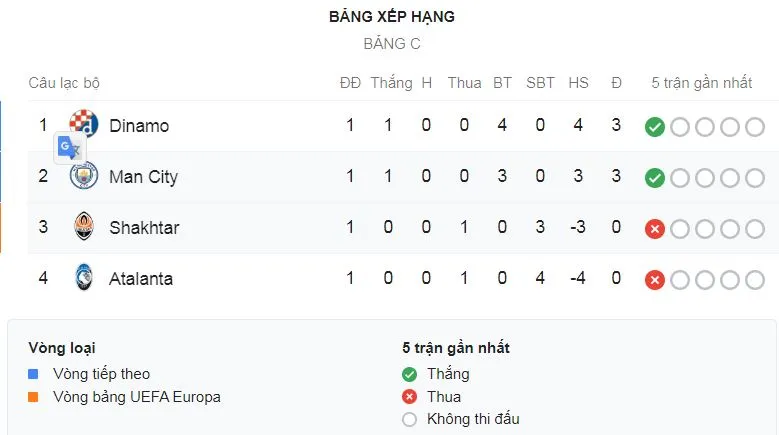
Task: Open the Dinamo team name link
Action: tap(139, 126)
